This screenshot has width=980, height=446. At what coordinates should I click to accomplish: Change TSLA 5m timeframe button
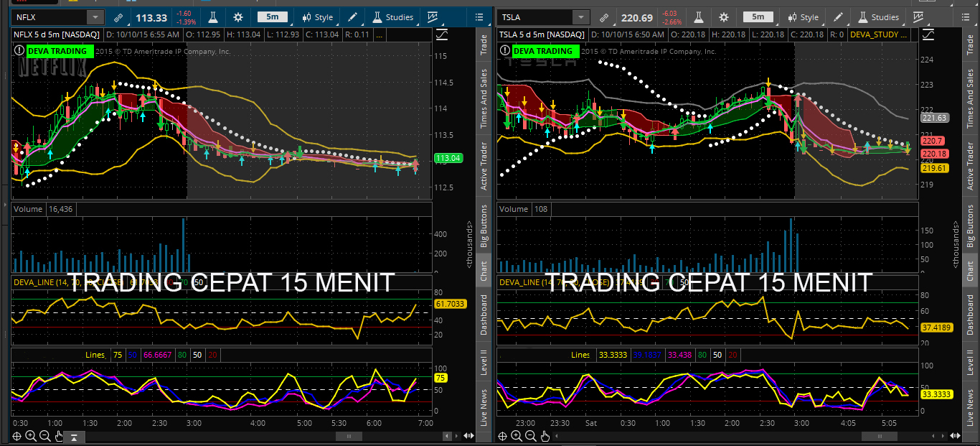point(758,17)
